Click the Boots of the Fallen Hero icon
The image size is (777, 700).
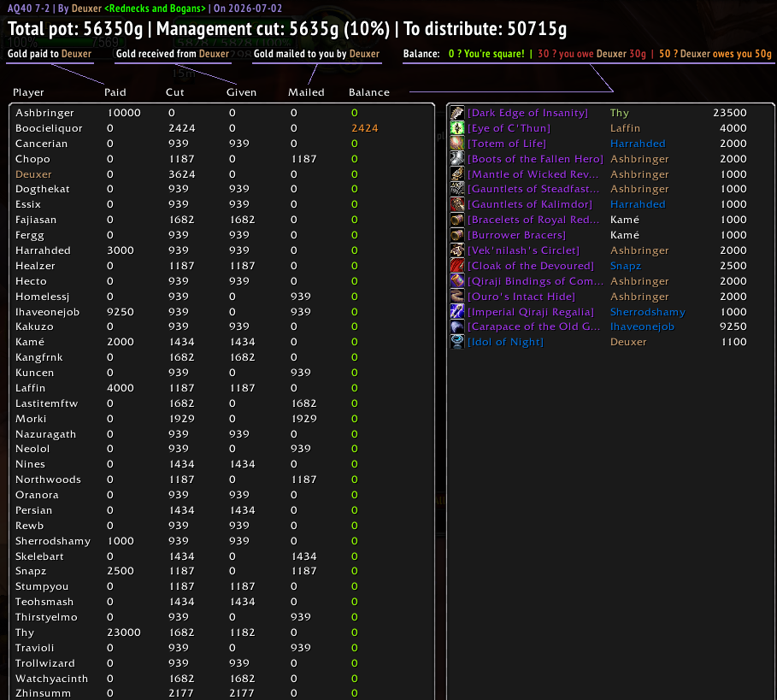pos(457,159)
